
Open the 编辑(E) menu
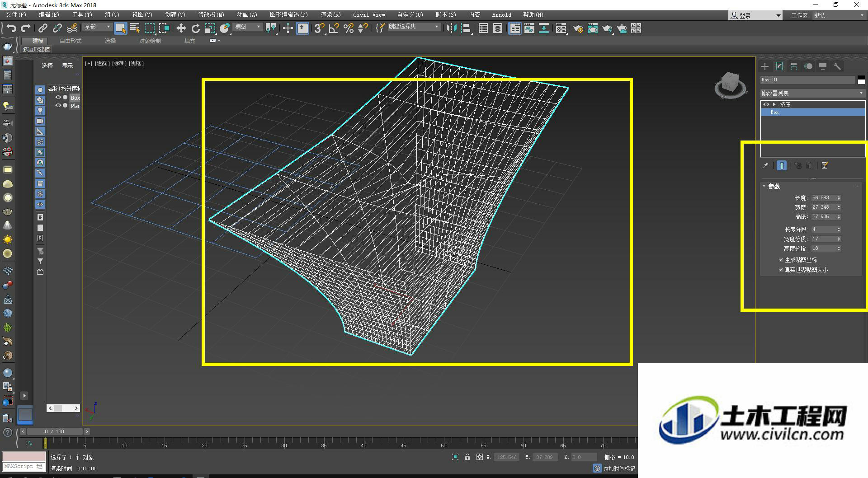click(x=49, y=15)
